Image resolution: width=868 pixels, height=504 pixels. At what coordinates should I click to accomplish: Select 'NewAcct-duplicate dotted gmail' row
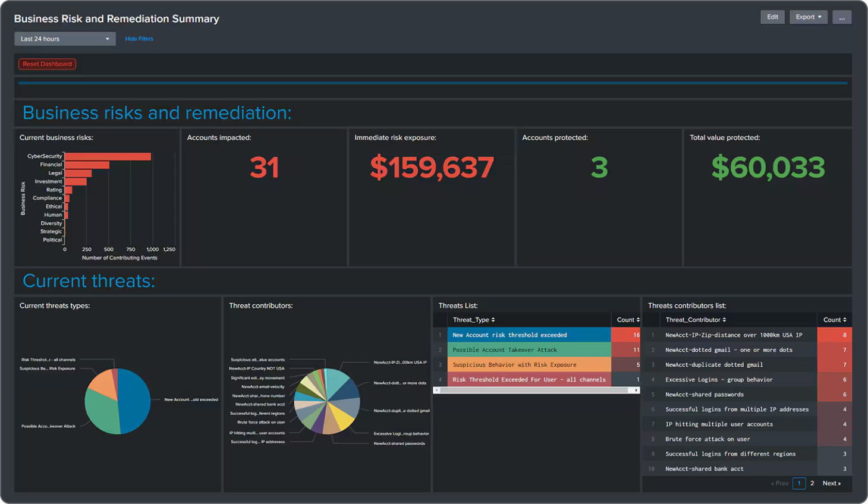[x=747, y=365]
